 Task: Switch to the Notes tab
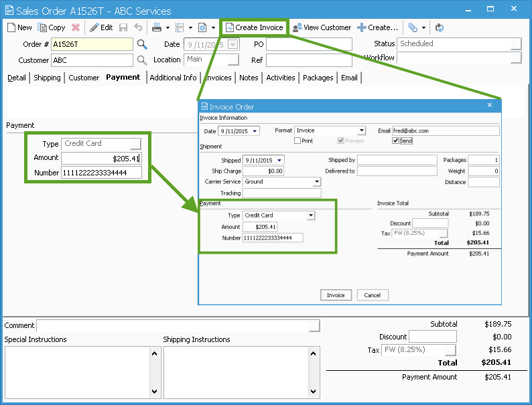(249, 78)
